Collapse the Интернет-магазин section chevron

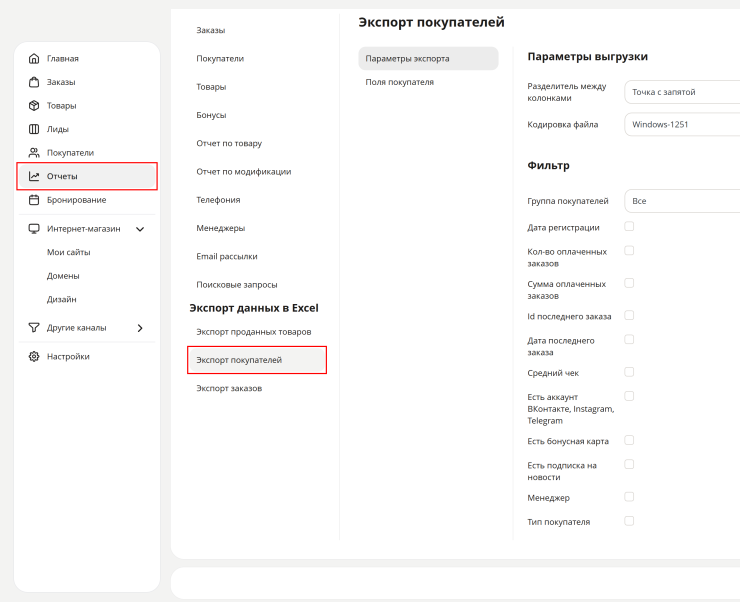pyautogui.click(x=140, y=229)
